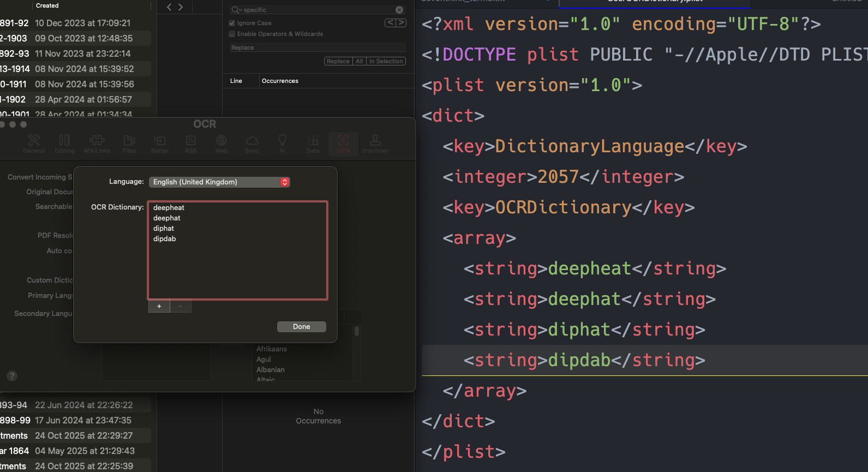This screenshot has width=868, height=472.
Task: Select 'diphat' in the OCR Dictionary list
Action: click(x=164, y=229)
